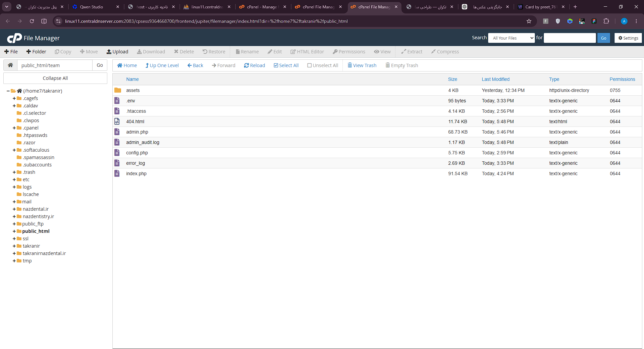Viewport: 644px width, 349px height.
Task: Check Select All files
Action: coord(286,65)
